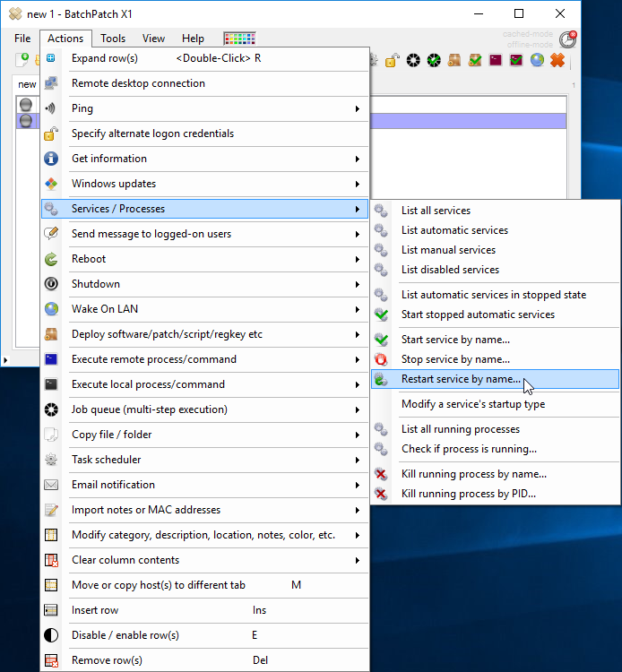The height and width of the screenshot is (672, 622).
Task: Select Copy file / folder menu entry
Action: [205, 435]
